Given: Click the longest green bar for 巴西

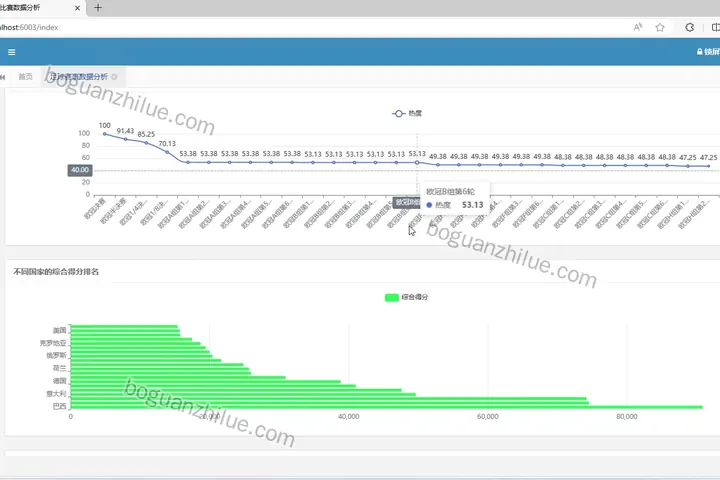Looking at the screenshot, I should pyautogui.click(x=387, y=407).
